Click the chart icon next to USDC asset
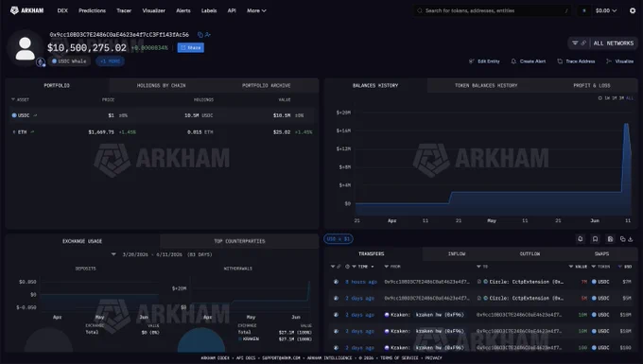This screenshot has height=364, width=643. [x=35, y=115]
